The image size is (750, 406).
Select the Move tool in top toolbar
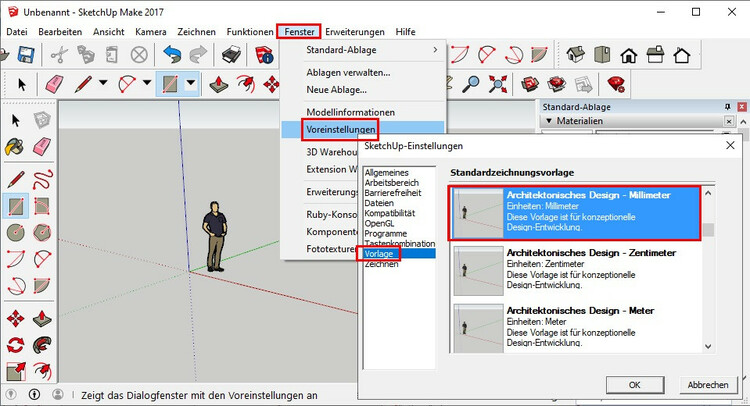[271, 84]
